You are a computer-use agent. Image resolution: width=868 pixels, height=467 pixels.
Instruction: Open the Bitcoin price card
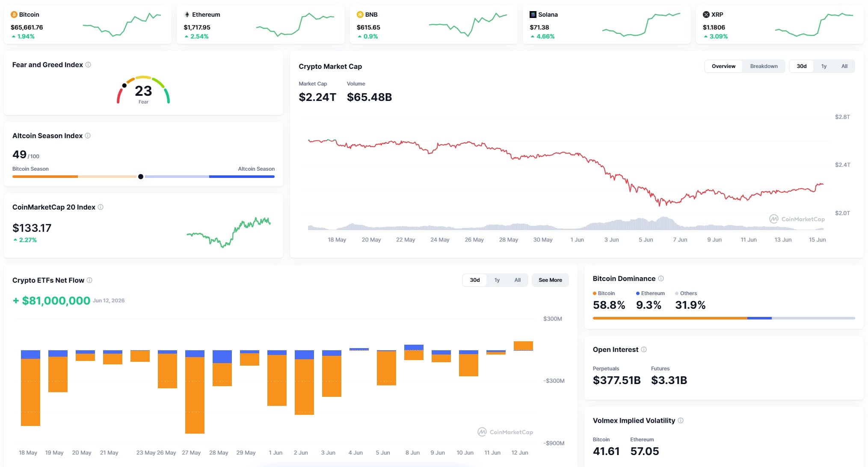pyautogui.click(x=88, y=25)
